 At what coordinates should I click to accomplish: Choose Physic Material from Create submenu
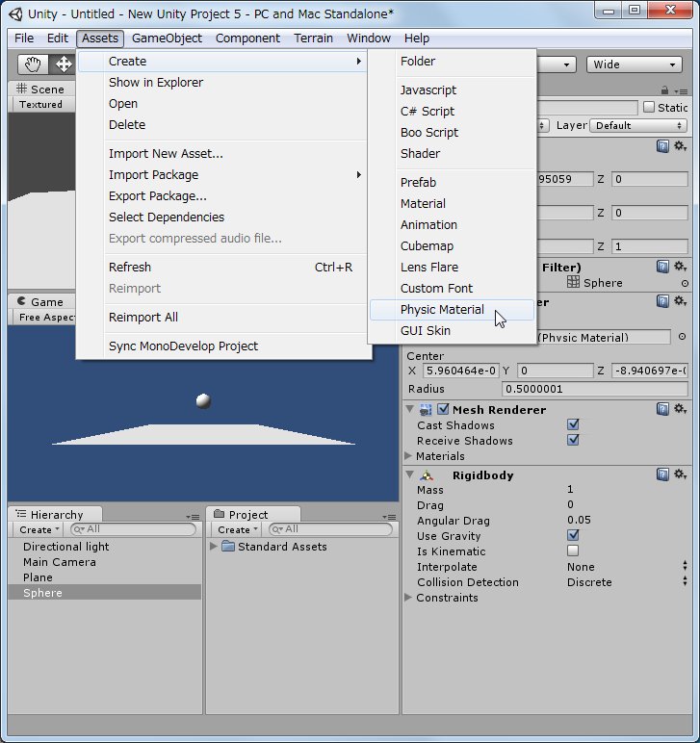pyautogui.click(x=452, y=310)
